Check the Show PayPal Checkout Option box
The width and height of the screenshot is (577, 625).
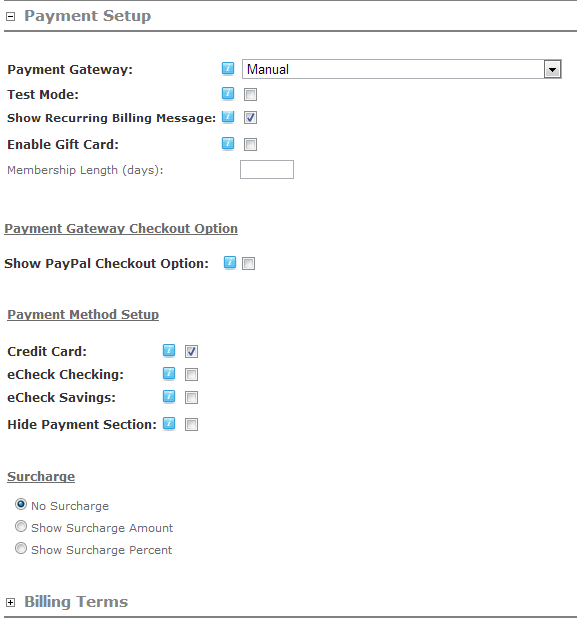[x=249, y=263]
